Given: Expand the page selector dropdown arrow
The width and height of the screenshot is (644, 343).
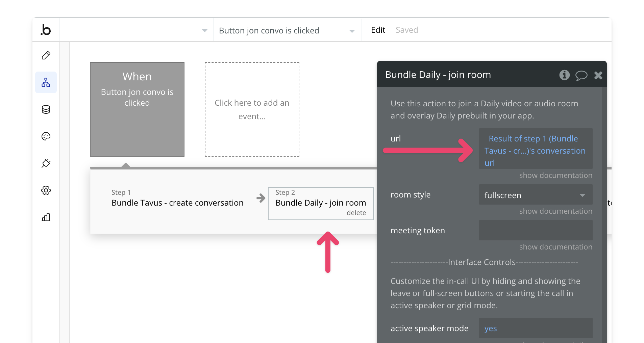Looking at the screenshot, I should point(204,30).
